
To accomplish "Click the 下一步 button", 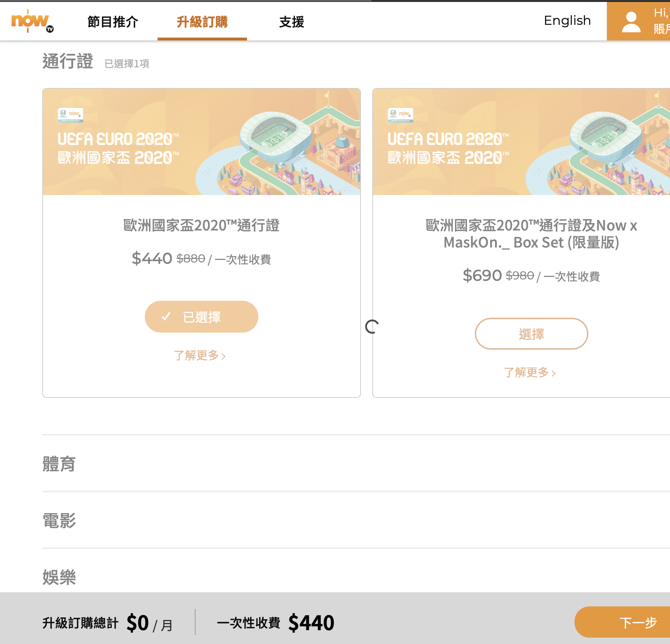I will 622,622.
